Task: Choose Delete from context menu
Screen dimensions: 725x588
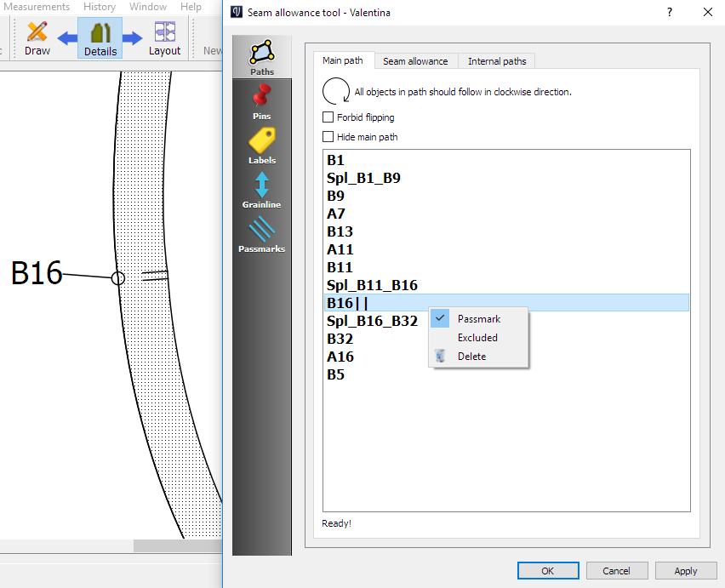Action: pos(479,356)
